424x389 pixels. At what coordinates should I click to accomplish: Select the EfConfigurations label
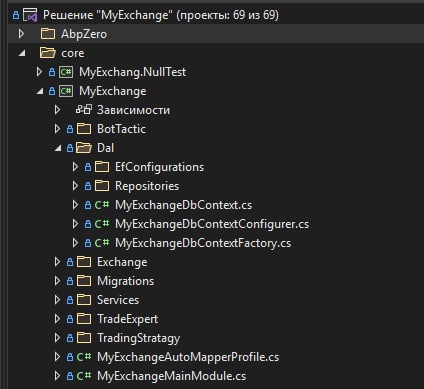click(159, 167)
